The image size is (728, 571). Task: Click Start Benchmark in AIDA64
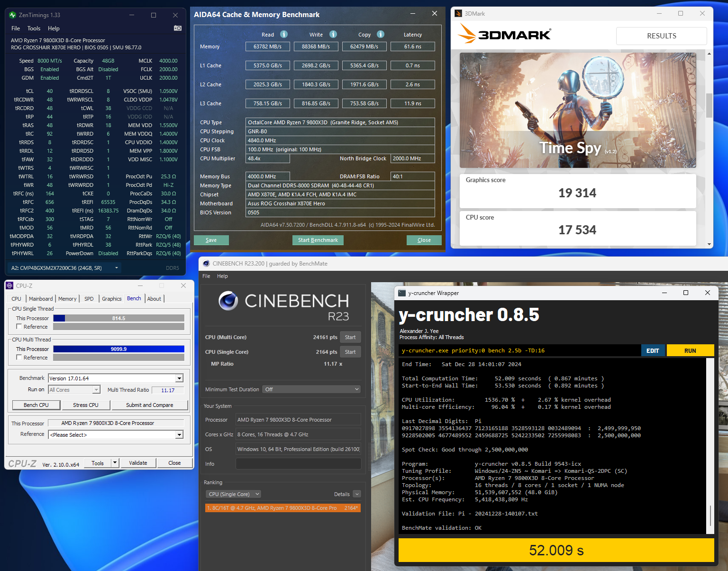(318, 240)
